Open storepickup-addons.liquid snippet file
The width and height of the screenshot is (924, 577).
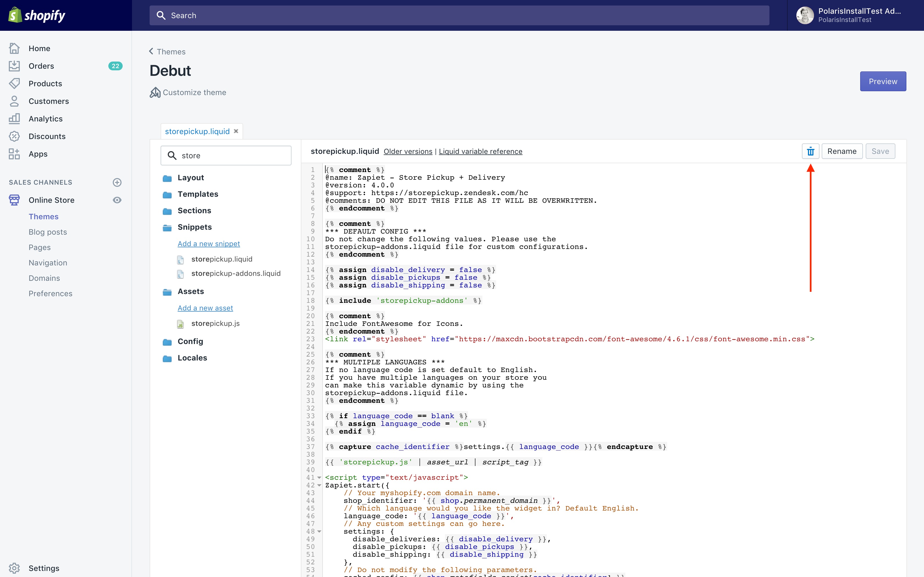[x=236, y=273]
